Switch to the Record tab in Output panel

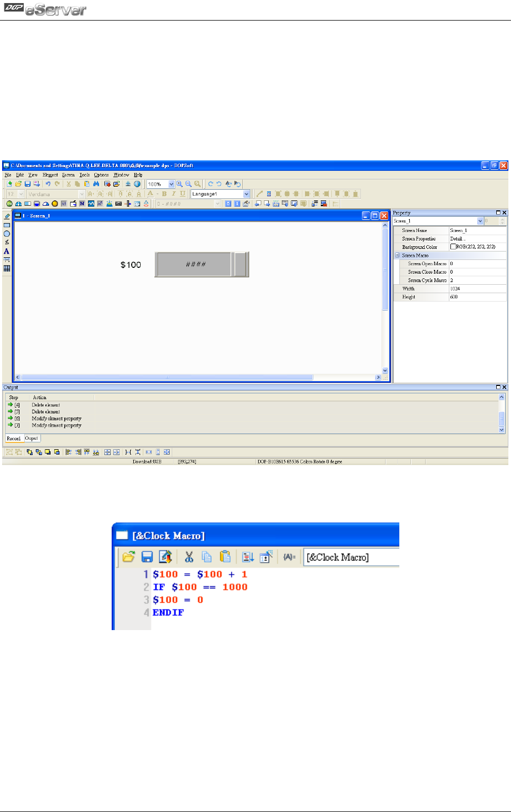pyautogui.click(x=14, y=438)
